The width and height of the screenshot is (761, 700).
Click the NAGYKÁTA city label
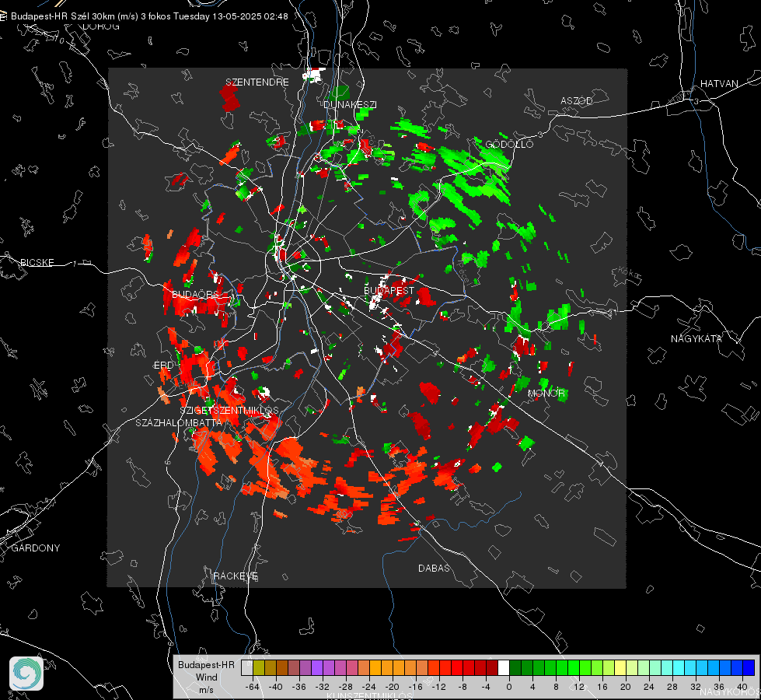tap(696, 338)
